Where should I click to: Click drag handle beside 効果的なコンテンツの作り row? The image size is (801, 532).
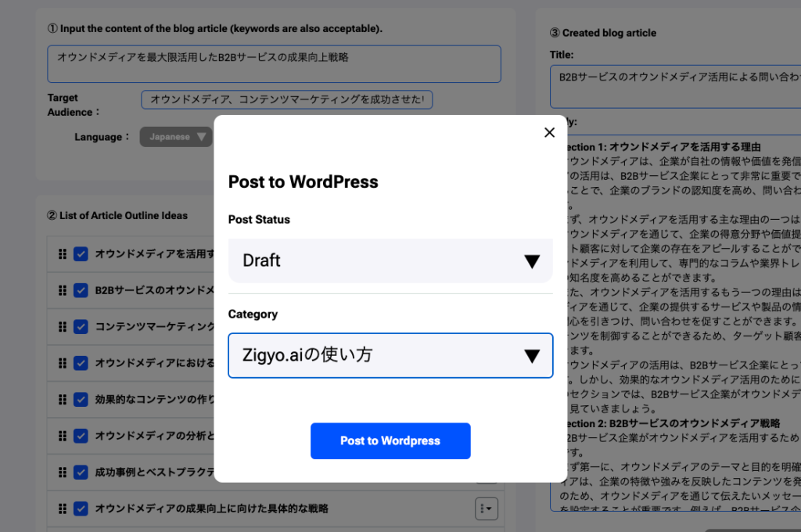(x=63, y=399)
